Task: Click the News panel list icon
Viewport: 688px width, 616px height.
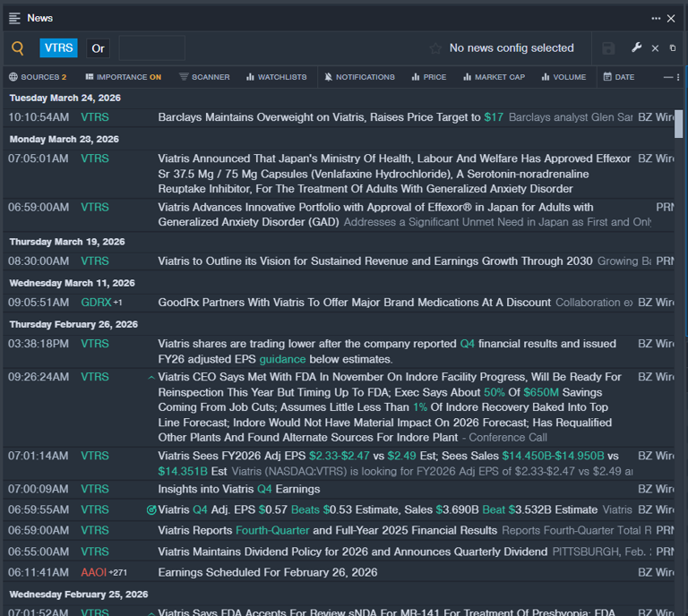Action: (x=14, y=18)
